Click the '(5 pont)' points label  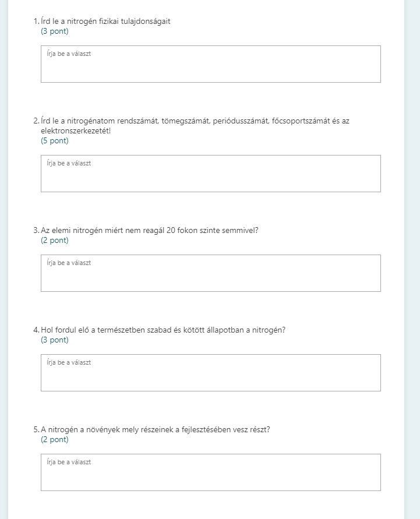click(55, 141)
